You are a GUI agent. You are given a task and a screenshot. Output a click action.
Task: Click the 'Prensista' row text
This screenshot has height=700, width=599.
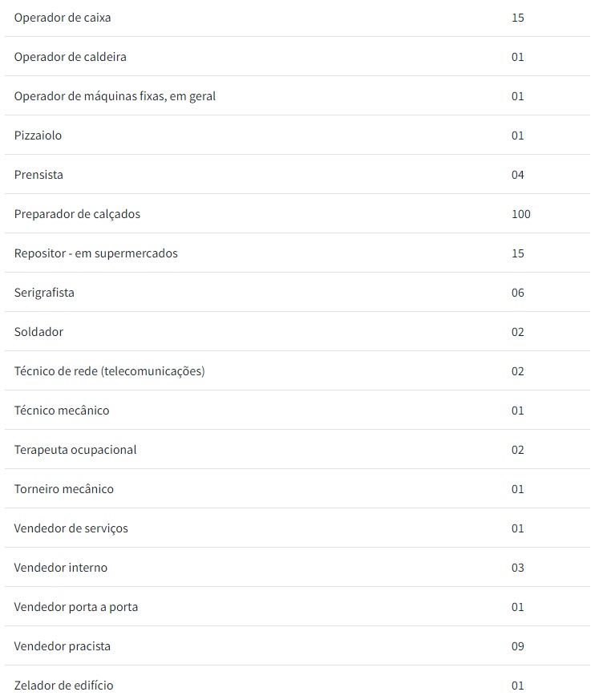[38, 175]
